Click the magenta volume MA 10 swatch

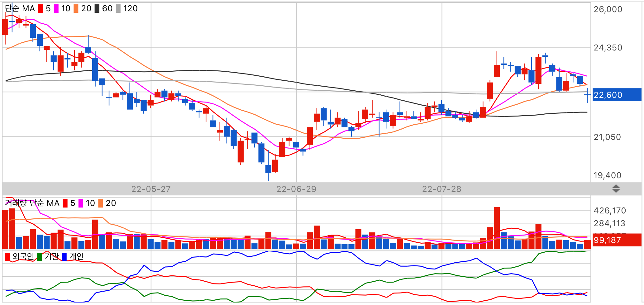tap(81, 203)
